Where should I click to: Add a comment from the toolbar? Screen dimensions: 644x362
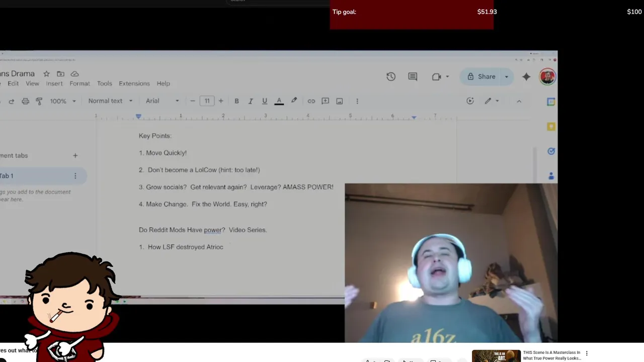pyautogui.click(x=326, y=101)
